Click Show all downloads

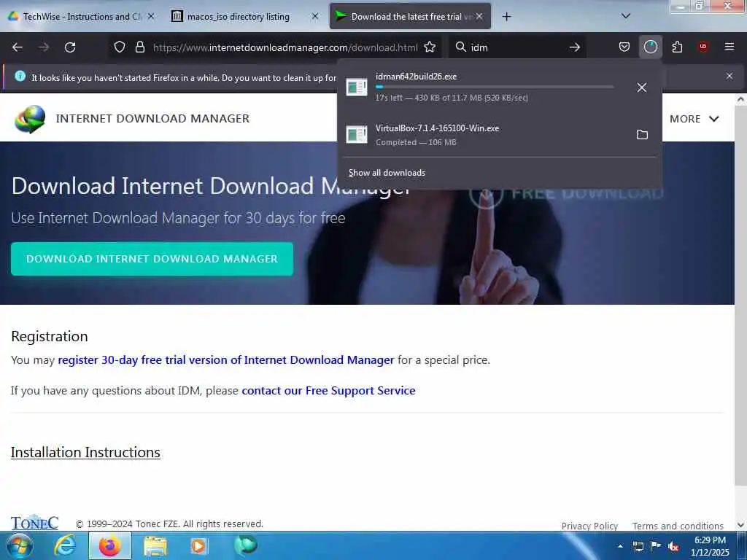coord(387,173)
